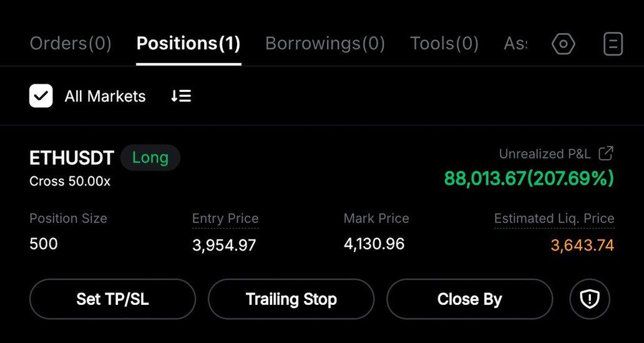
Task: Click the ETHUSDT pair name
Action: [x=71, y=158]
